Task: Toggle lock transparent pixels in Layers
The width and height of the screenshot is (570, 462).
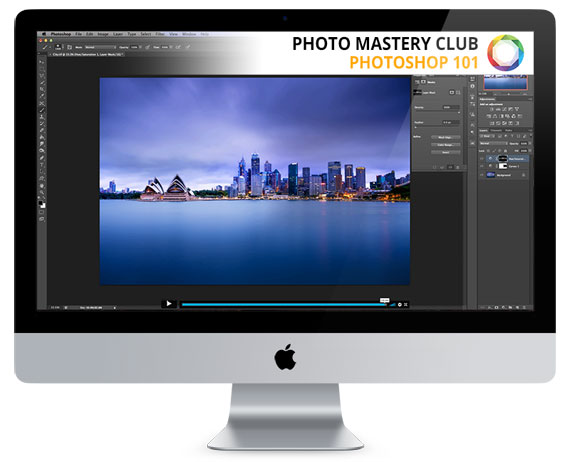Action: tap(488, 151)
